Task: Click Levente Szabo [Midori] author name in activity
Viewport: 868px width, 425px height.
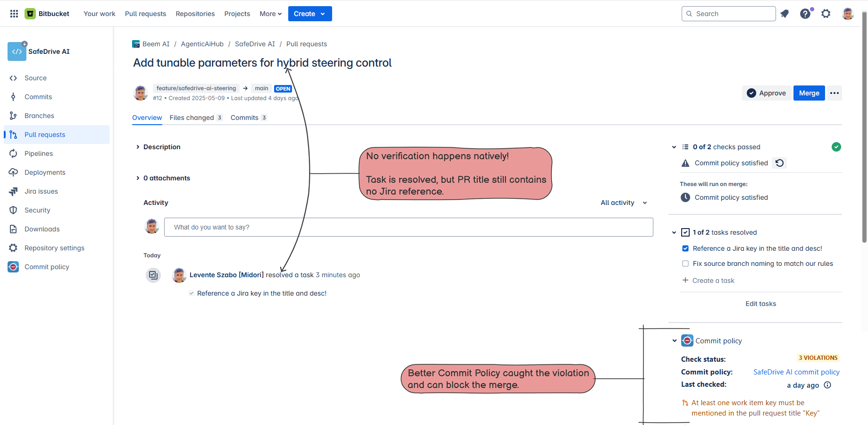Action: (226, 275)
